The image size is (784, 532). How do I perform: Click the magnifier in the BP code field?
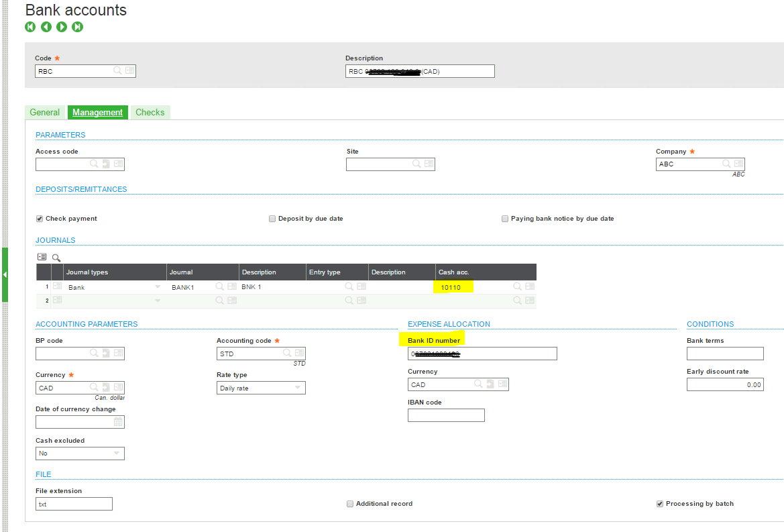tap(94, 353)
